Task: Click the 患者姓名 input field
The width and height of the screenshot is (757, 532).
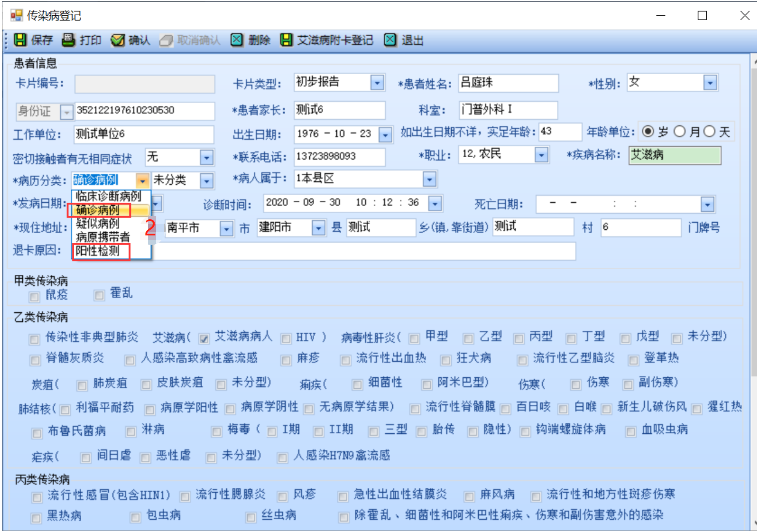Action: click(508, 83)
